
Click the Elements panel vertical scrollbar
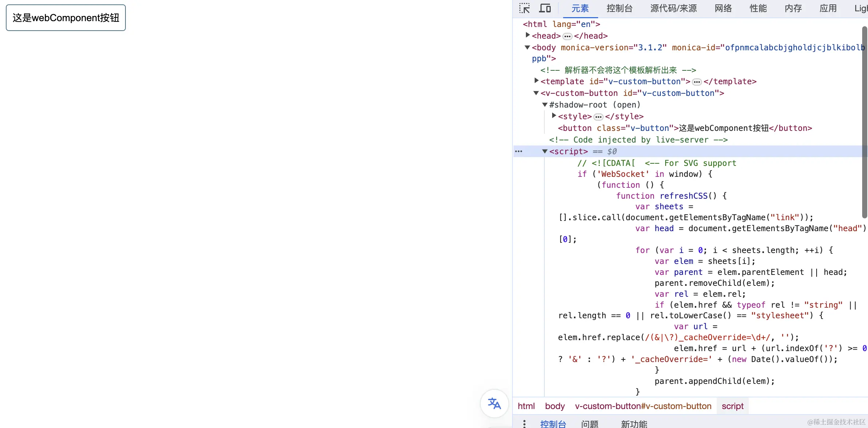864,122
